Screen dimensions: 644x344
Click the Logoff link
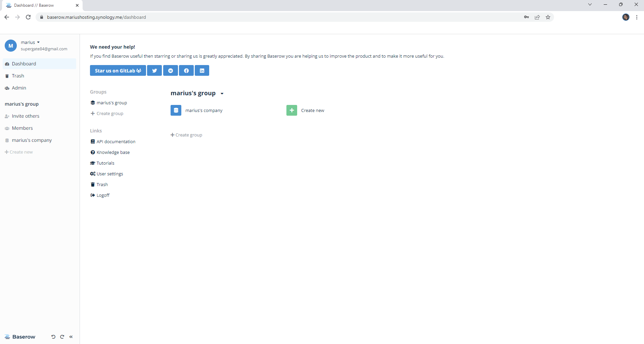[x=100, y=195]
